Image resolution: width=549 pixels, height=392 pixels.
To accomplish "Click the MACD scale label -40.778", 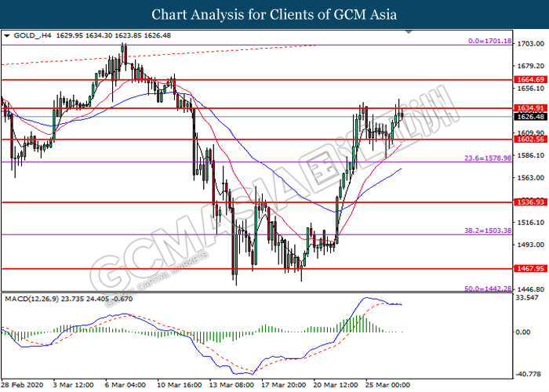I will tap(528, 374).
